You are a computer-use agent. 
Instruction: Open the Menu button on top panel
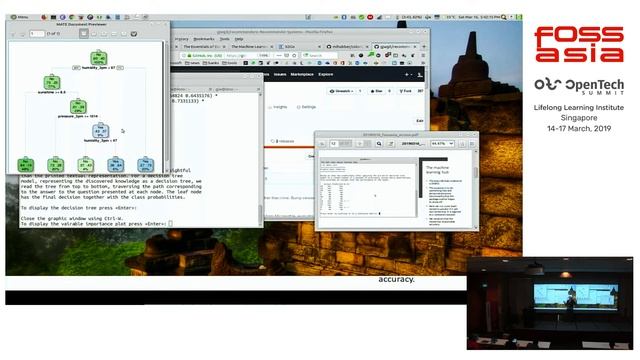point(20,17)
